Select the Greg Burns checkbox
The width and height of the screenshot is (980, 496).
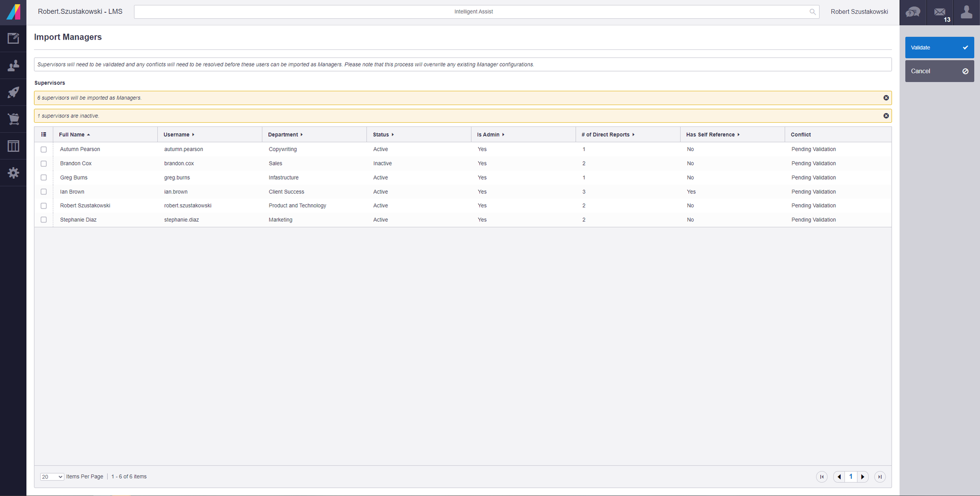44,177
